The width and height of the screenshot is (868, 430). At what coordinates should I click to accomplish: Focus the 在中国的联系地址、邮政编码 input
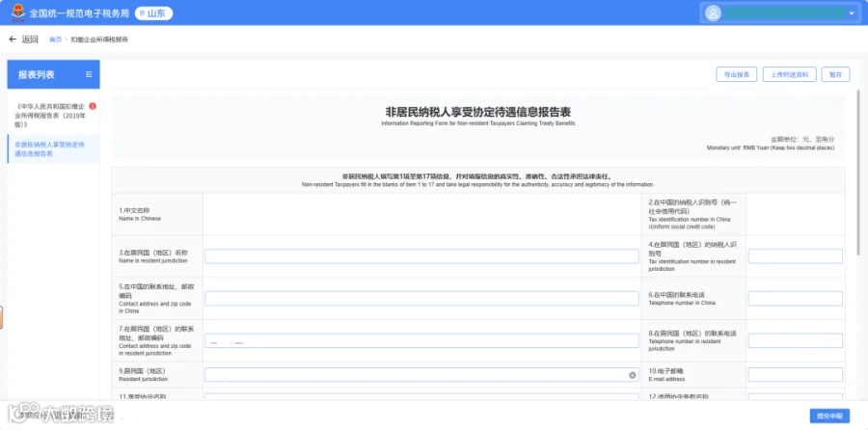click(x=421, y=299)
